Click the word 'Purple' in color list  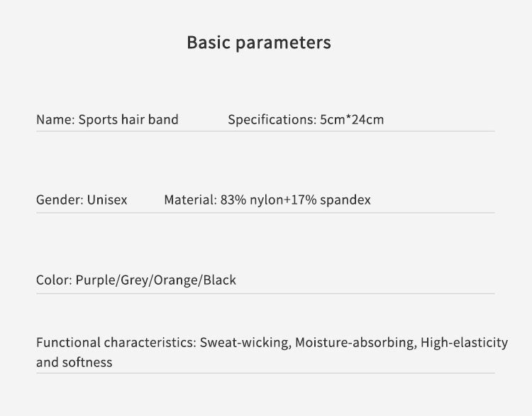96,280
